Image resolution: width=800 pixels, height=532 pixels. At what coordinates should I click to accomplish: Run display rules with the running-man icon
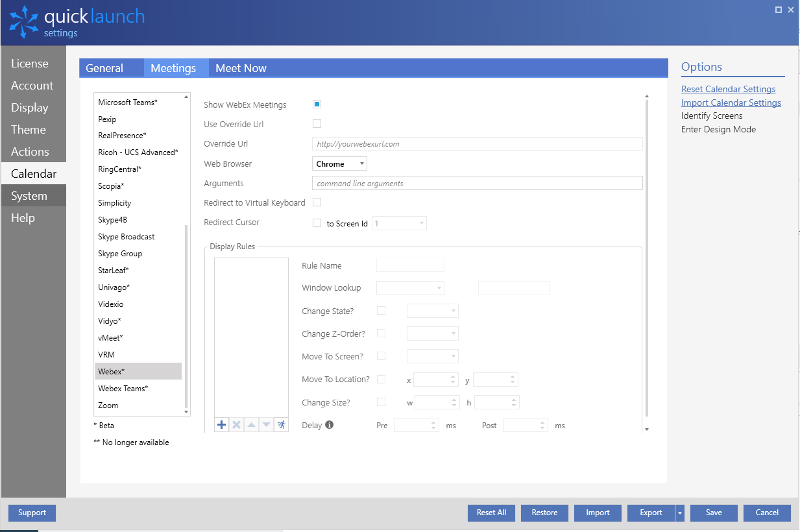click(x=281, y=425)
